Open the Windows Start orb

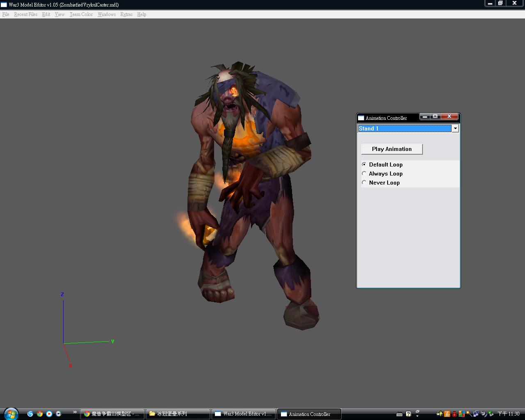[11, 414]
